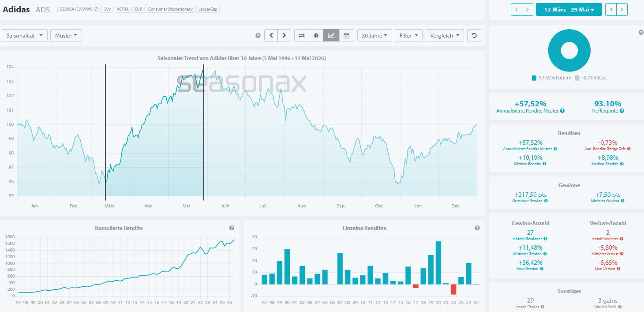This screenshot has height=312, width=644.
Task: Click the 30y tag
Action: point(107,9)
